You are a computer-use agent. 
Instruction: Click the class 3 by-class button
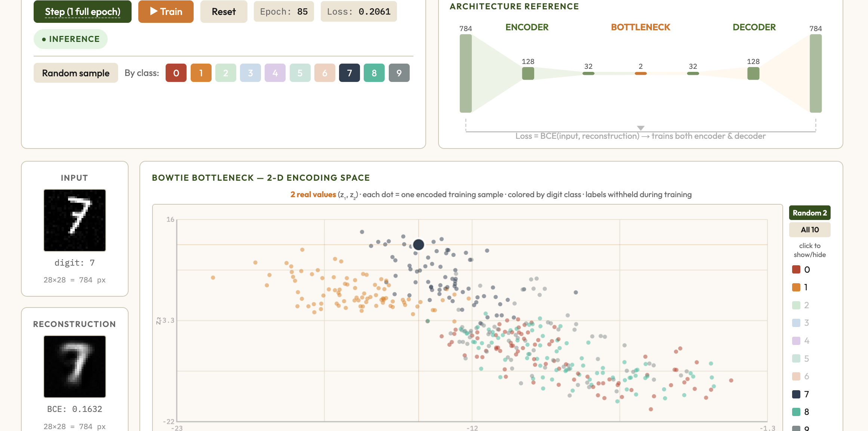click(250, 73)
